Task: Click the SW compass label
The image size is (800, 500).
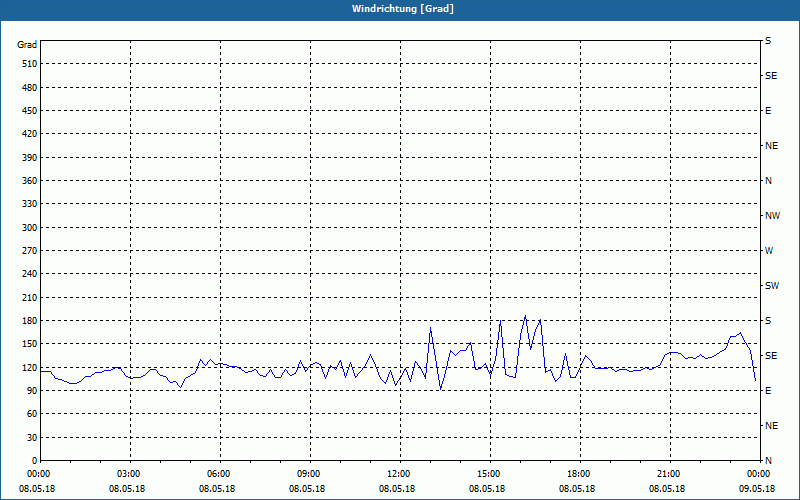Action: click(x=772, y=286)
